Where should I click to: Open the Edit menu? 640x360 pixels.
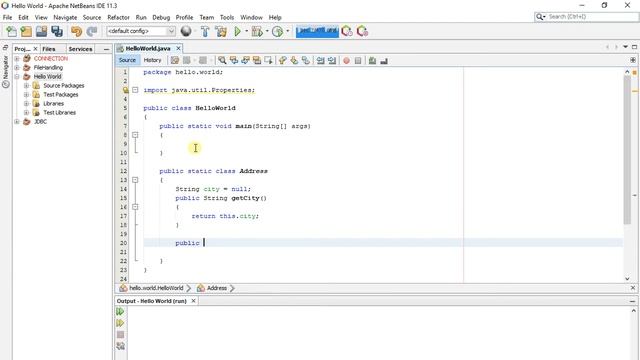click(23, 18)
